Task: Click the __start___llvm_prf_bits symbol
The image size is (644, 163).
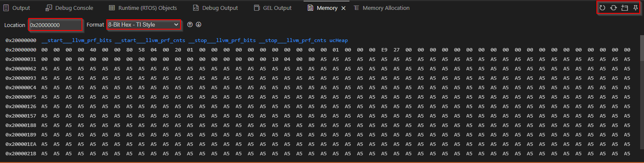Action: click(76, 40)
